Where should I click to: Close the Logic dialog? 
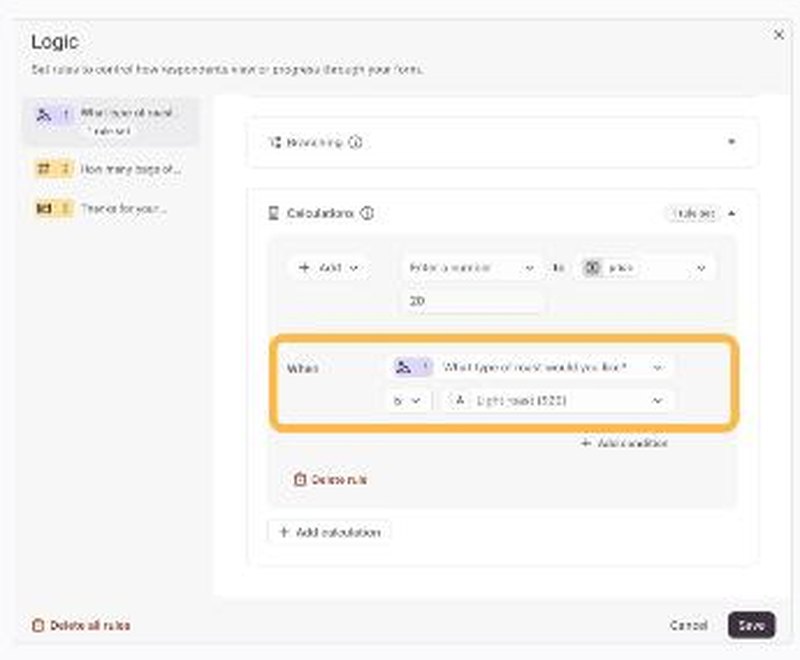pyautogui.click(x=779, y=35)
